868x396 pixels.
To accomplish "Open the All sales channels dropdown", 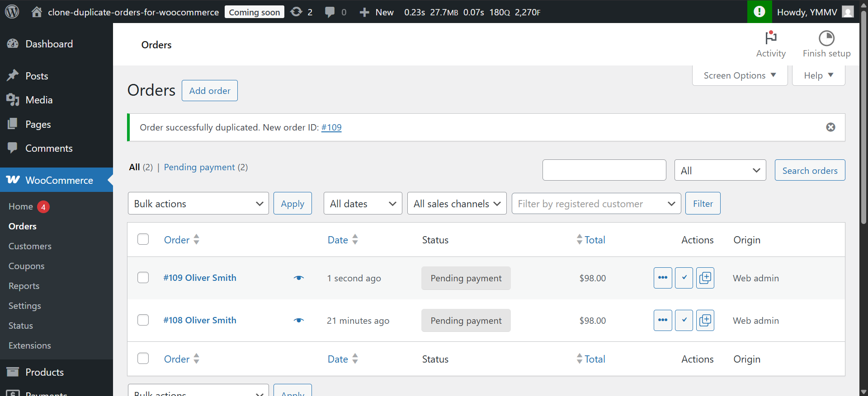I will [x=457, y=203].
